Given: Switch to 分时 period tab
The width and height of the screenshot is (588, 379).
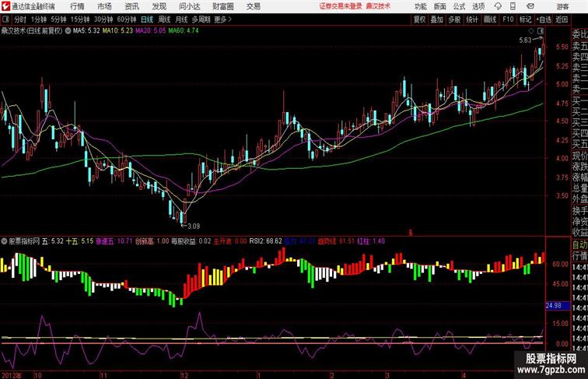Looking at the screenshot, I should (20, 19).
